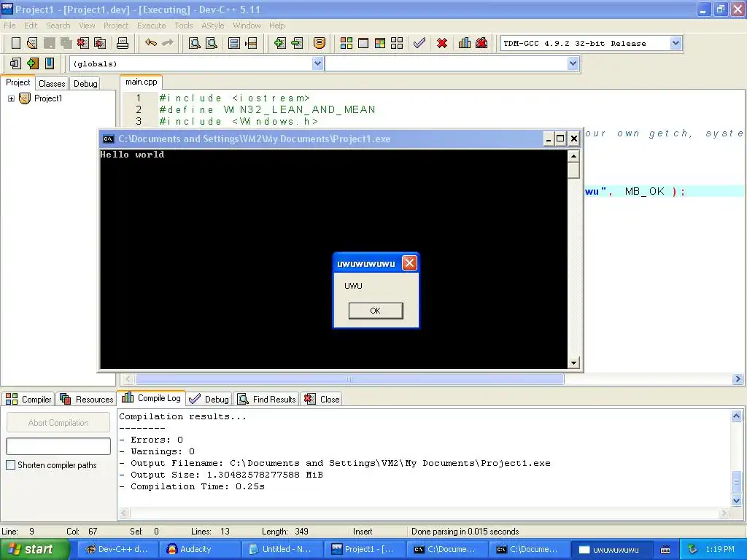Open the TDM-GCC 4.9.2 compiler set dropdown
The width and height of the screenshot is (747, 560).
point(676,43)
